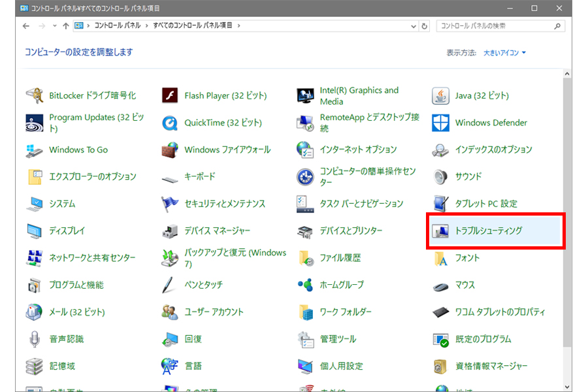588x392 pixels.
Task: Open the サウンド speaker icon
Action: pyautogui.click(x=441, y=176)
